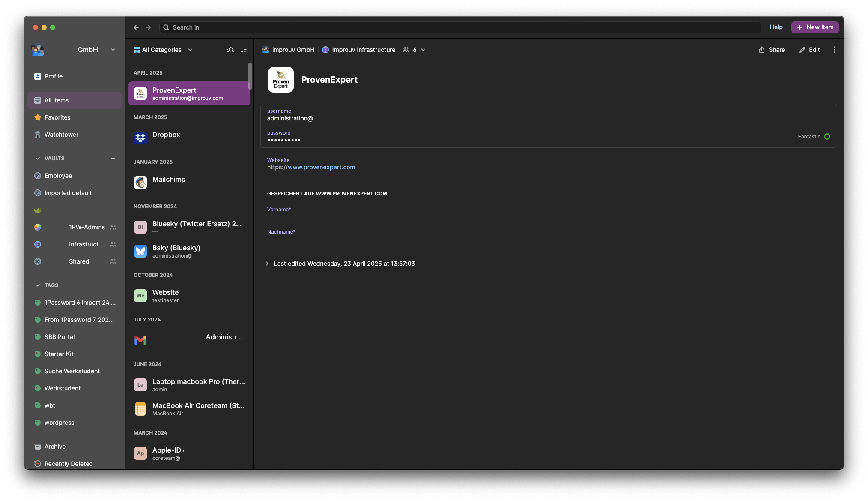Click the back navigation arrow
The height and width of the screenshot is (501, 868).
click(136, 27)
